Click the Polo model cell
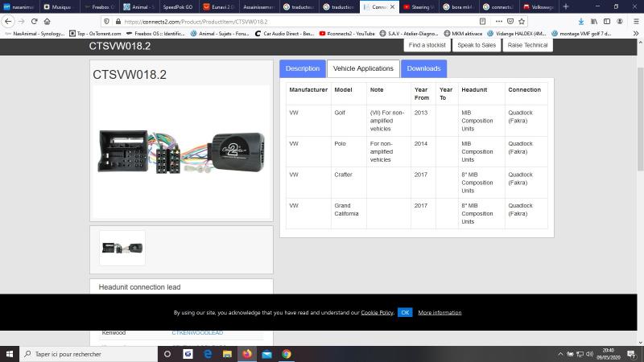Viewport: 644px width, 362px height. tap(349, 151)
